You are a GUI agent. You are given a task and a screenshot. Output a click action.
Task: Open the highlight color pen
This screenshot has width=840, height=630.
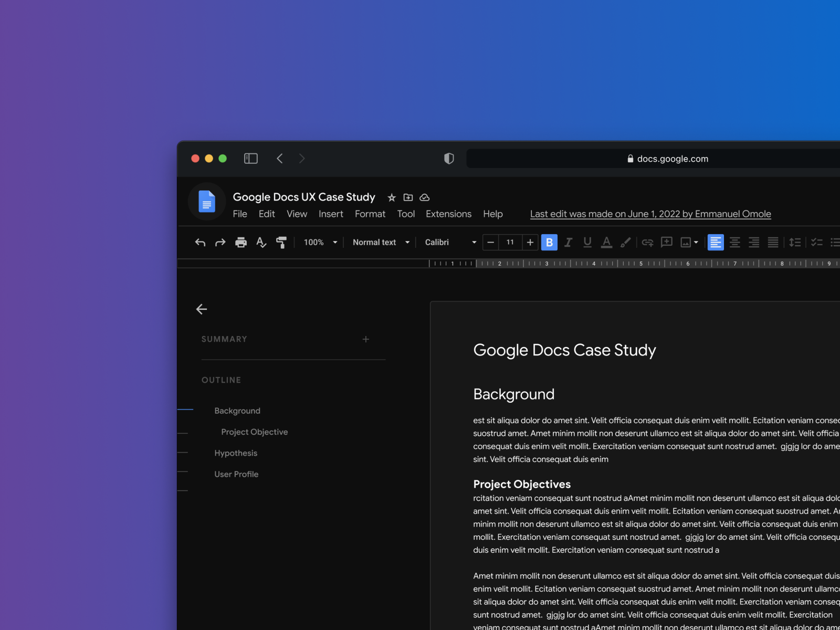(x=626, y=242)
